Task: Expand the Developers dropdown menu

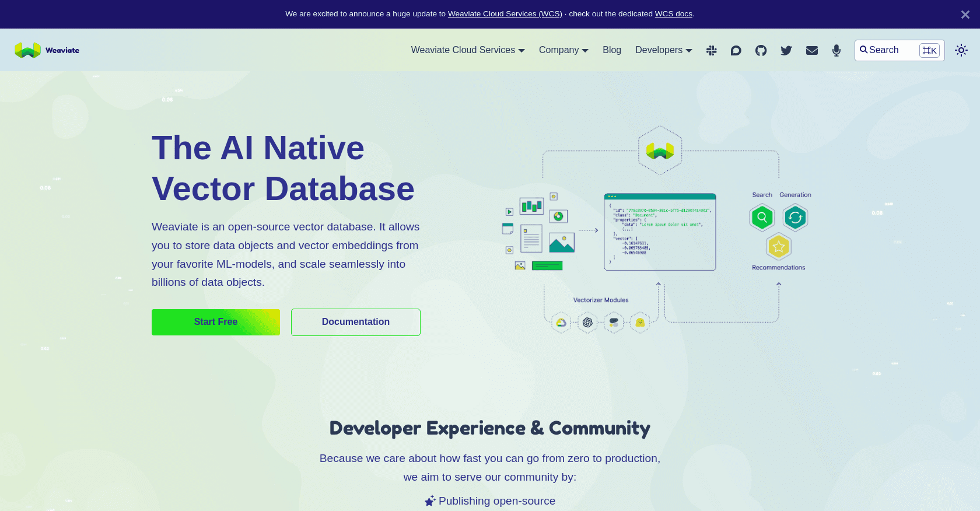Action: pos(663,50)
